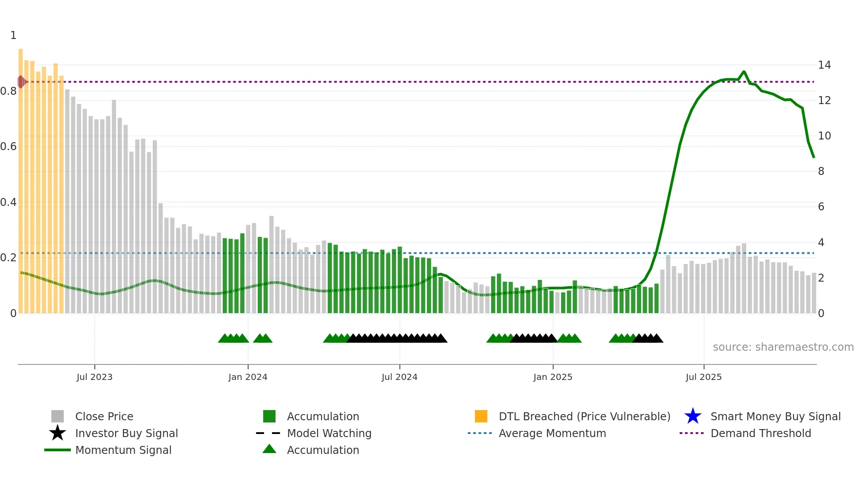868x488 pixels.
Task: Click the purple dotted Demand Threshold icon
Action: tap(692, 433)
